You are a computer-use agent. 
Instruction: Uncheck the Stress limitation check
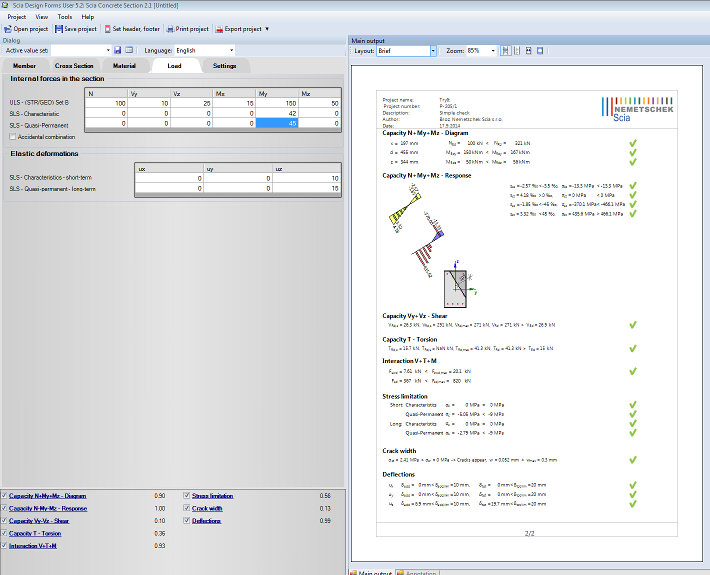(187, 495)
